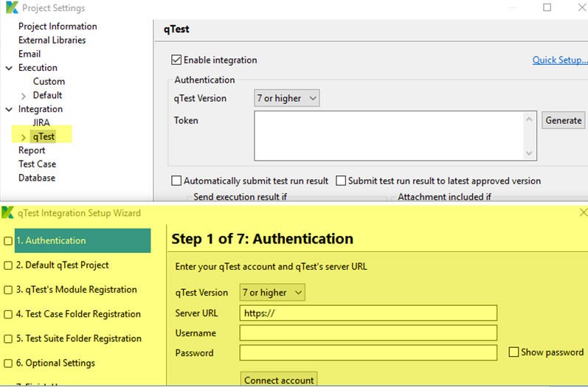
Task: Click the Token field scroll down arrow
Action: pos(529,153)
